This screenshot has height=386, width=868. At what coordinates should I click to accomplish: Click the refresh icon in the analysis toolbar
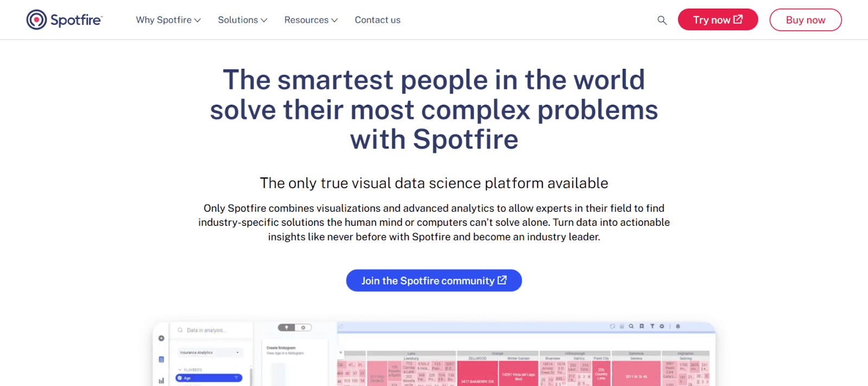[612, 326]
